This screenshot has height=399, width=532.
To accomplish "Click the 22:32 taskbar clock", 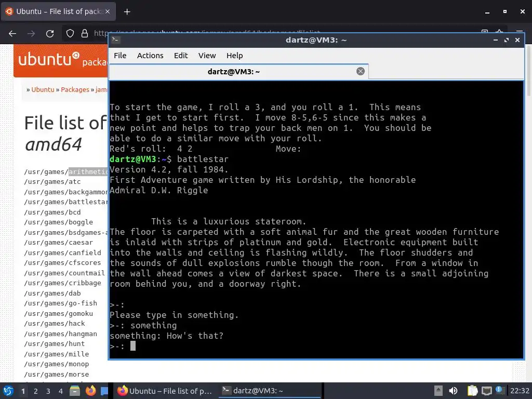I will tap(520, 391).
